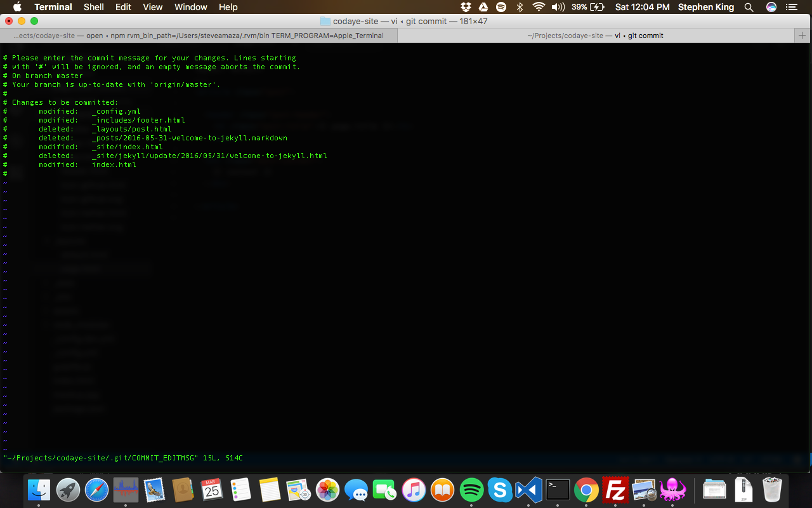812x508 pixels.
Task: Open the Dropbox status menu
Action: point(465,8)
